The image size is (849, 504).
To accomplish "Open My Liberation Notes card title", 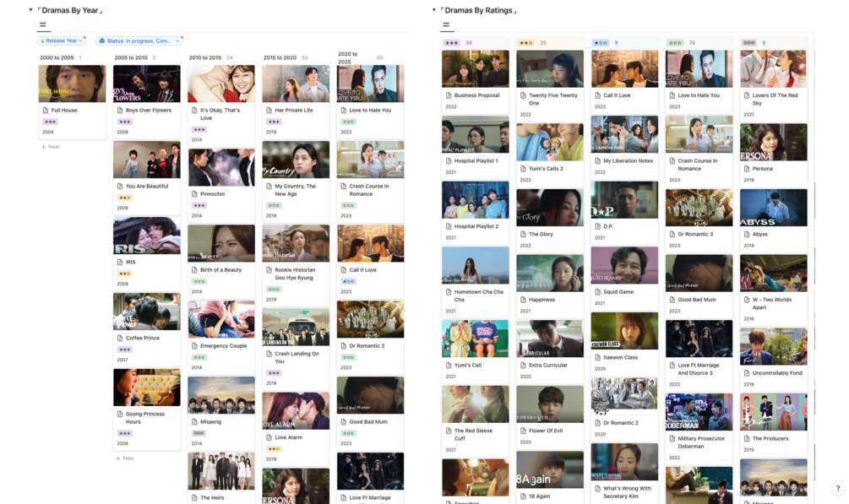I will click(628, 160).
